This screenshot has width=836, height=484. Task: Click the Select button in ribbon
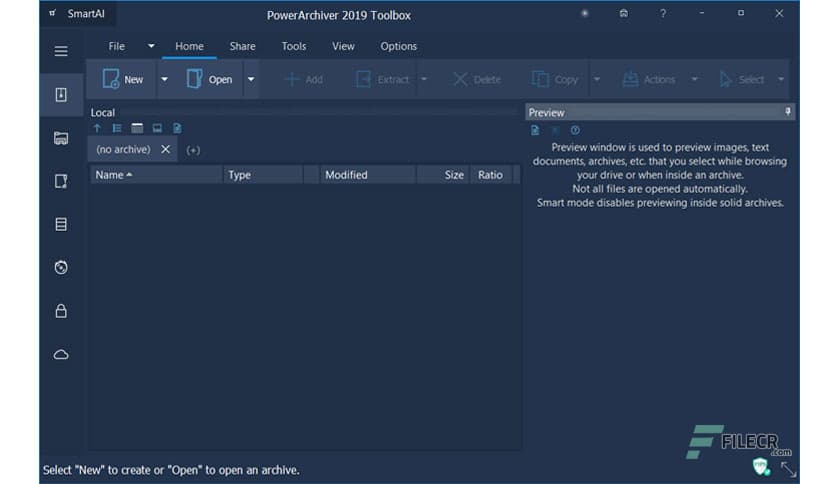coord(741,79)
